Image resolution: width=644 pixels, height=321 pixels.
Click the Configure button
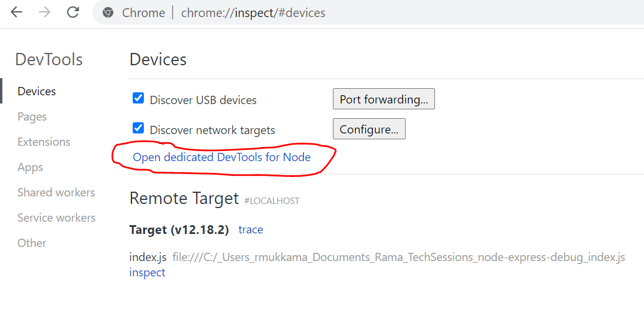point(369,129)
